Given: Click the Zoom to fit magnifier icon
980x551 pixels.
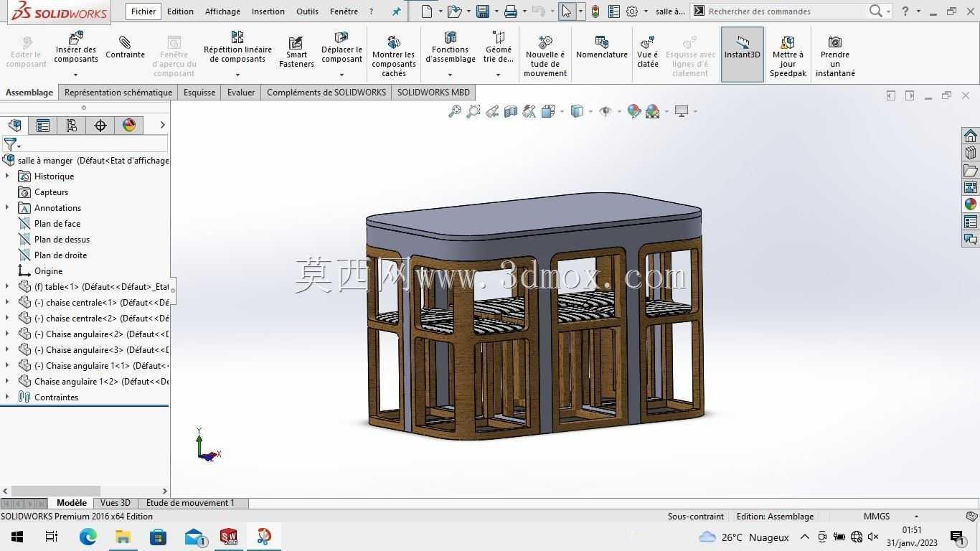Looking at the screenshot, I should (x=454, y=111).
